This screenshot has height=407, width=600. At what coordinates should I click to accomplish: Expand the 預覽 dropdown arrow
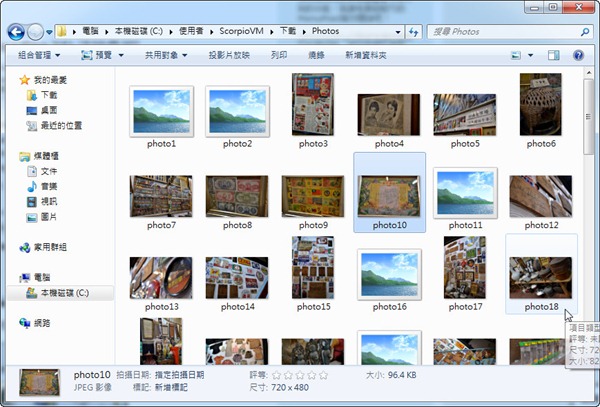121,55
